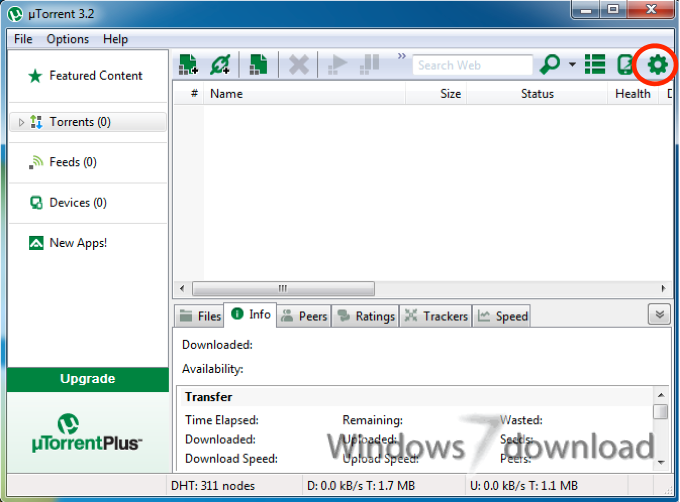Click the Pause torrent toolbar icon

coord(369,65)
